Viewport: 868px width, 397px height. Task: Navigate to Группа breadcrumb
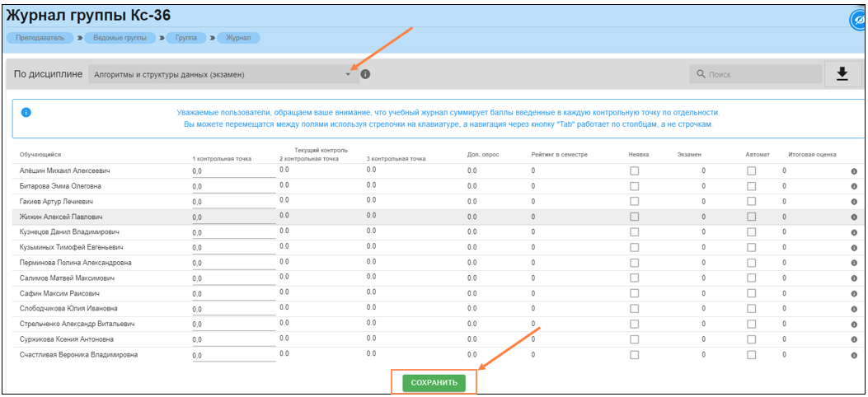click(x=185, y=38)
